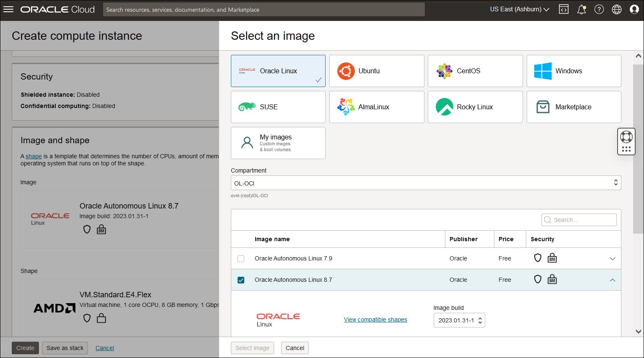This screenshot has width=644, height=358.
Task: Change the image build version with the stepper
Action: coord(481,320)
